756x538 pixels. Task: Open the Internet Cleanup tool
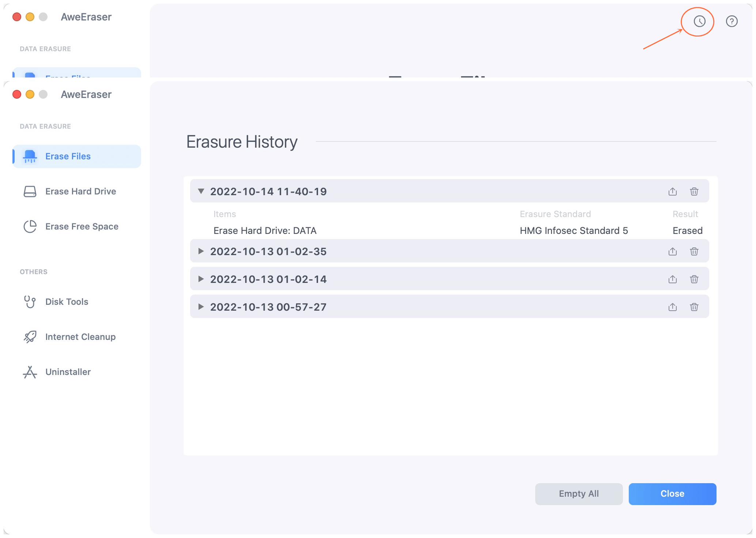point(80,337)
